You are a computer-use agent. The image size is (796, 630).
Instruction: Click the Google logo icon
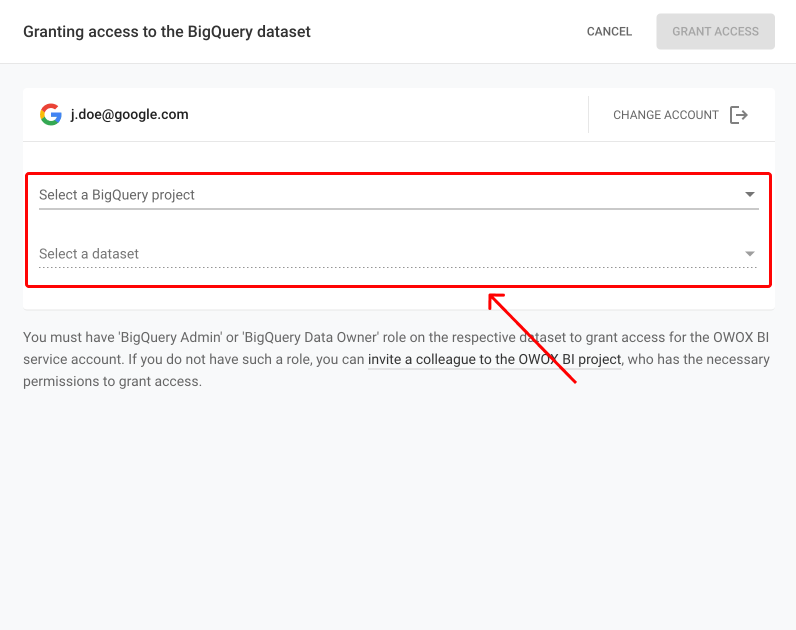point(51,114)
